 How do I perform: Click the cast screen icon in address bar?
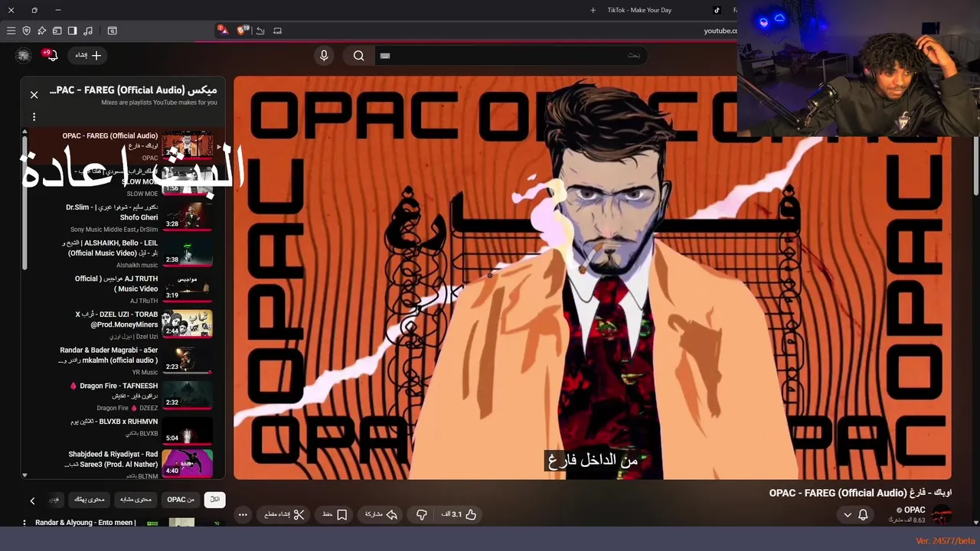tap(277, 31)
